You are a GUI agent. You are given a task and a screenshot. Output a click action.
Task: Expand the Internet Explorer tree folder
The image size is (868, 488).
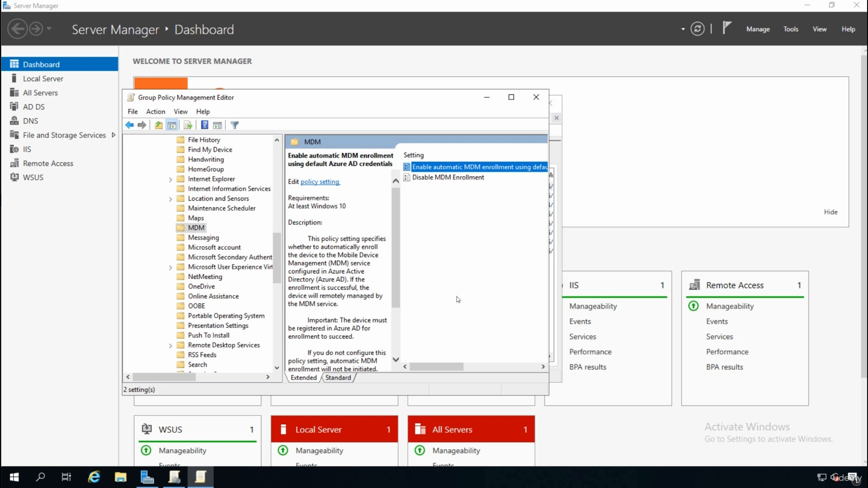tap(170, 179)
